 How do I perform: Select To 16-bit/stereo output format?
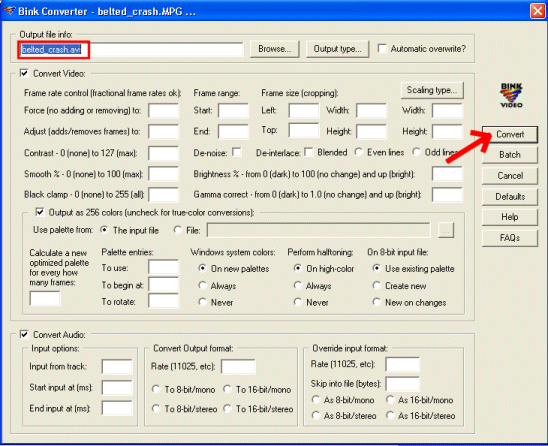click(228, 408)
